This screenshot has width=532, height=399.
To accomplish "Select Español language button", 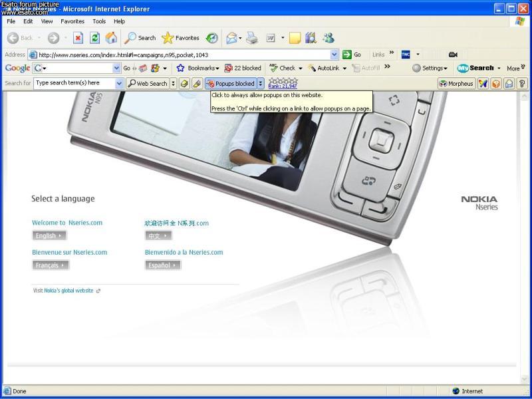I will (x=163, y=265).
